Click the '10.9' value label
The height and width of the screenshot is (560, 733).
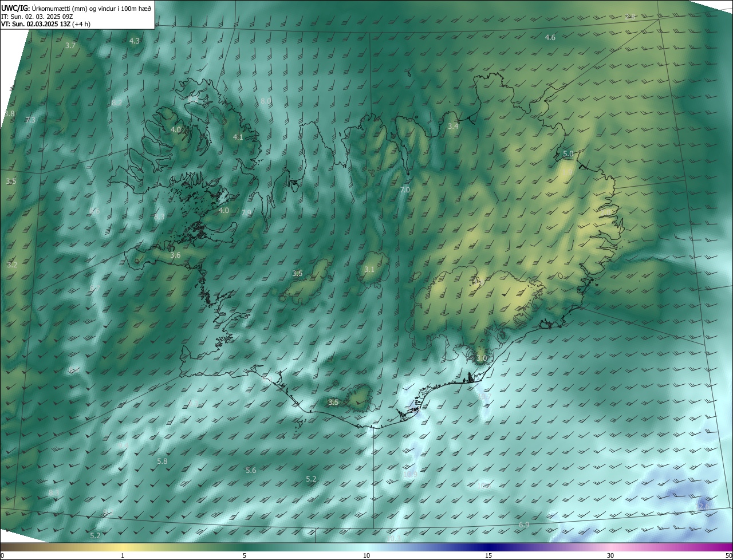pyautogui.click(x=410, y=475)
